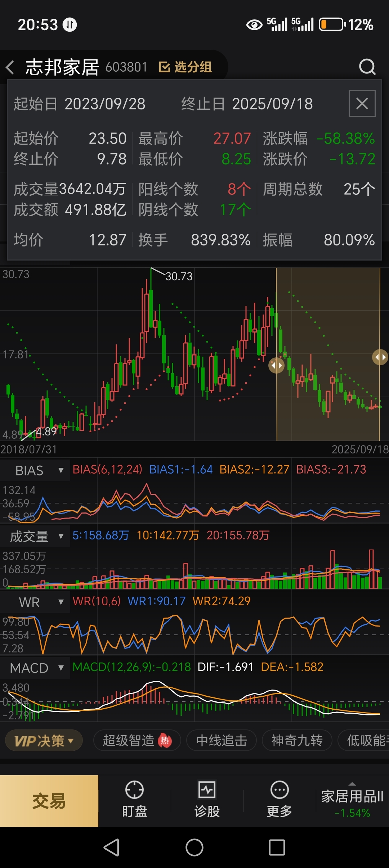Select the 中线追击 strategy chip

[x=222, y=741]
